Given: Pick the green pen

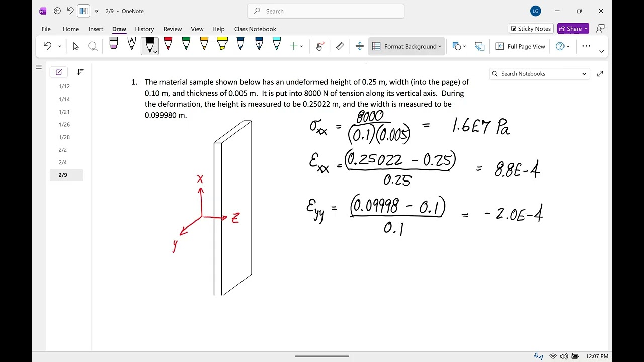Looking at the screenshot, I should (186, 44).
